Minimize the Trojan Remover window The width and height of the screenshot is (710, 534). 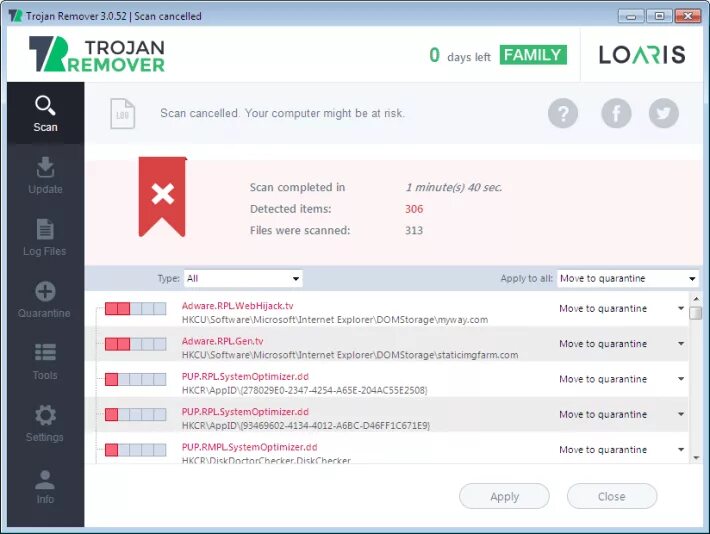point(631,16)
